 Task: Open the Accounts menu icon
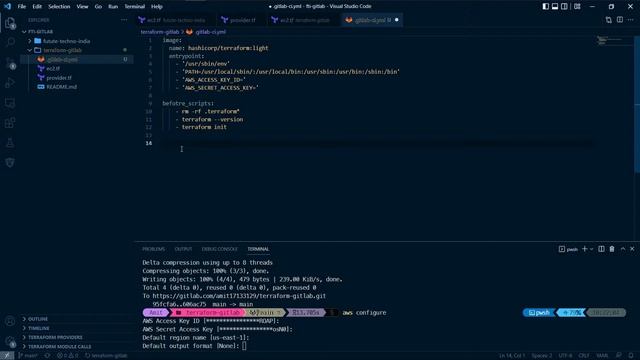[10, 321]
